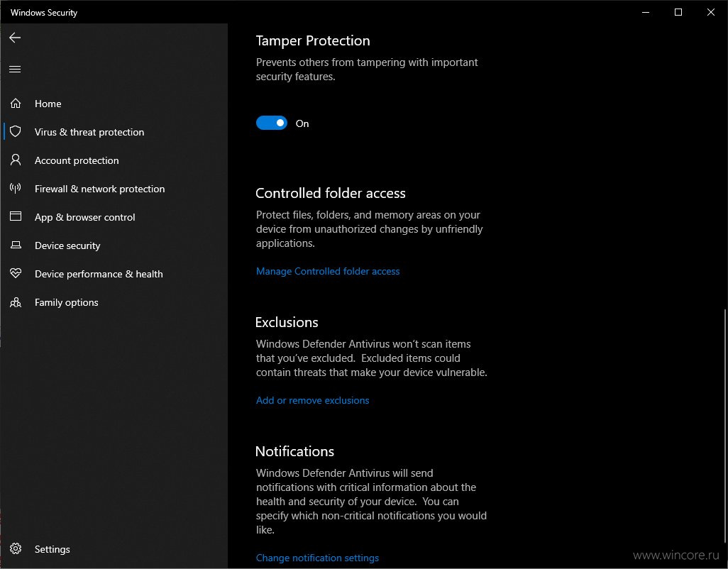Click the person icon for Account protection
The width and height of the screenshot is (728, 569).
point(16,160)
